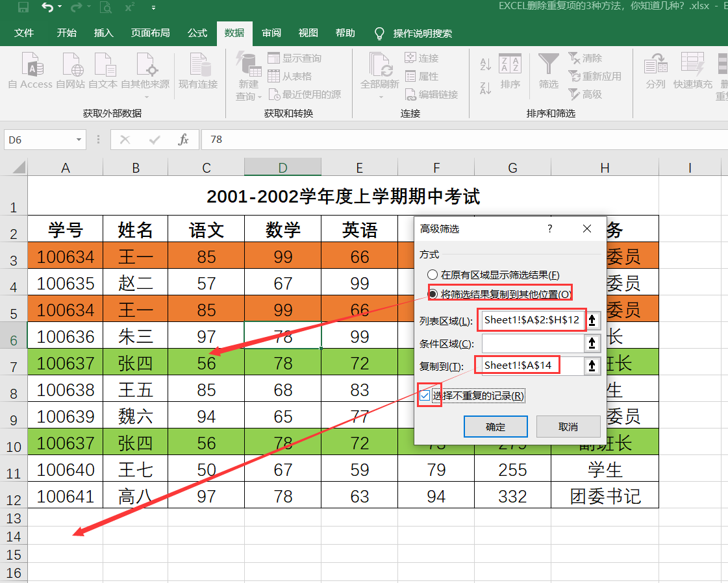Click Edit Links (编辑链接)
Screen dimensions: 728x583
click(x=431, y=94)
